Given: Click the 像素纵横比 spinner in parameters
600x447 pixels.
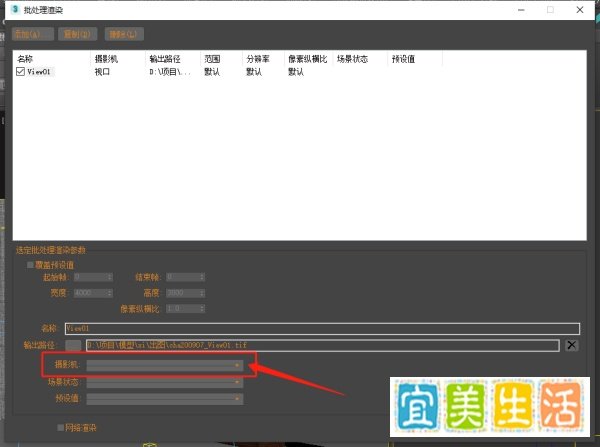Looking at the screenshot, I should pyautogui.click(x=186, y=308).
